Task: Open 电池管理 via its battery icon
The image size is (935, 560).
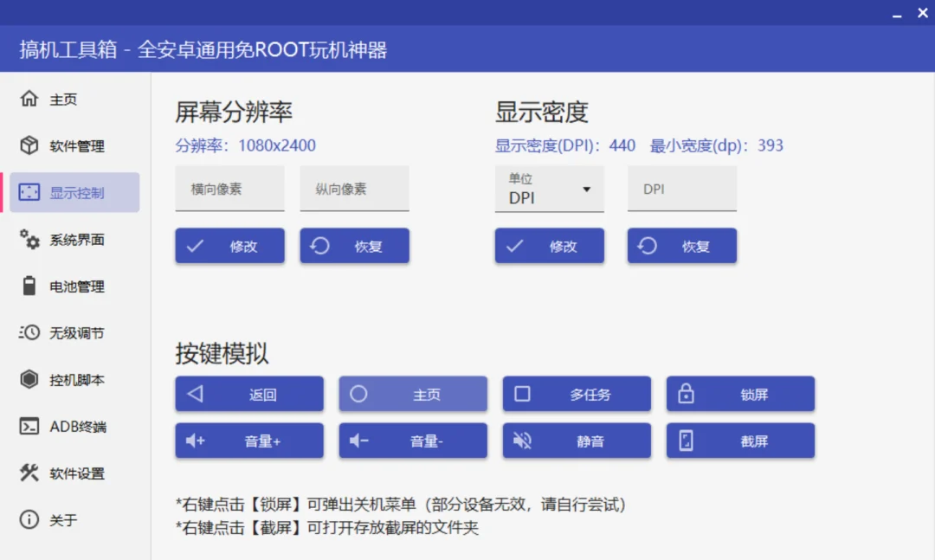Action: (27, 286)
